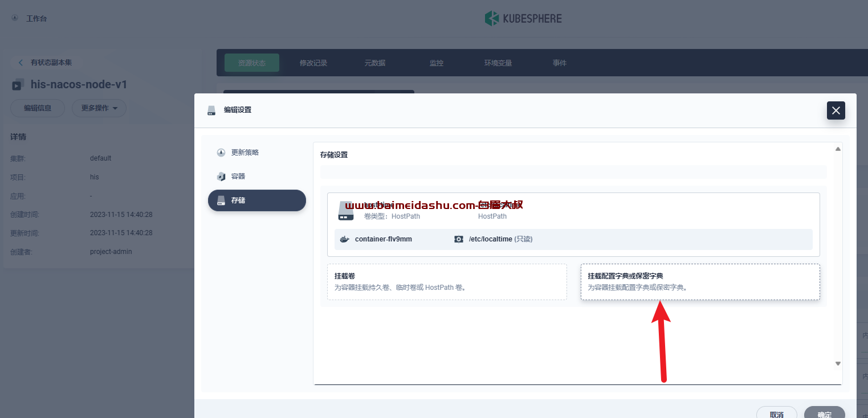Switch to the 事件 tab
The image size is (868, 418).
click(x=560, y=63)
